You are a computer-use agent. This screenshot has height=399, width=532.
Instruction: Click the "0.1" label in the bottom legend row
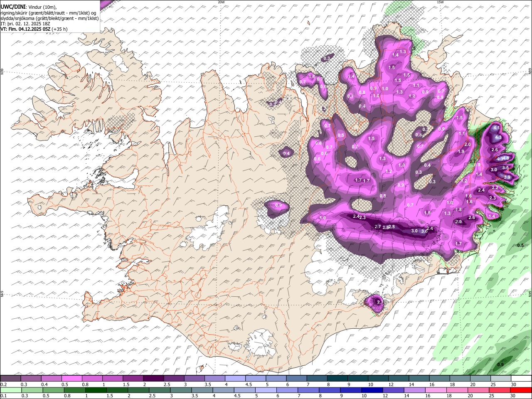pyautogui.click(x=4, y=396)
